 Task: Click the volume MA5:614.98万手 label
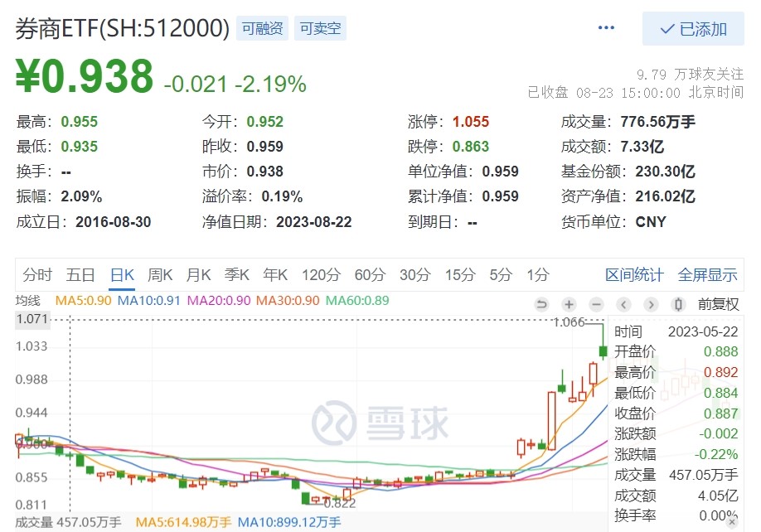coord(183,522)
